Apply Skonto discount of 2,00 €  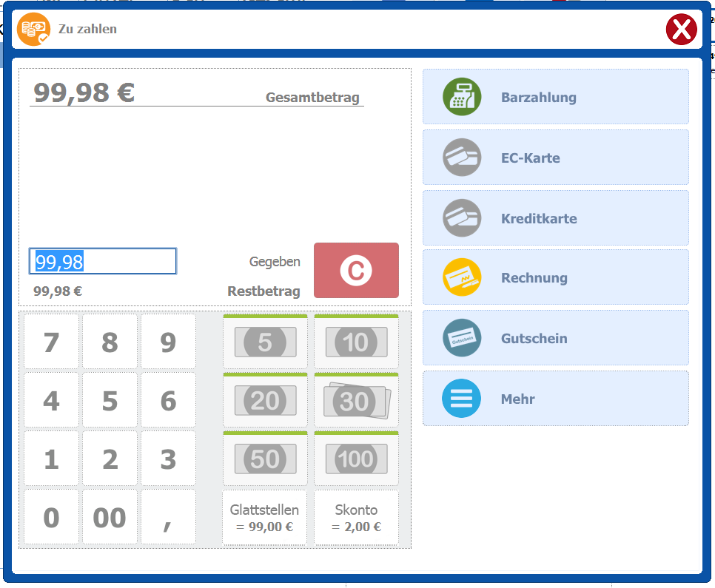(356, 518)
